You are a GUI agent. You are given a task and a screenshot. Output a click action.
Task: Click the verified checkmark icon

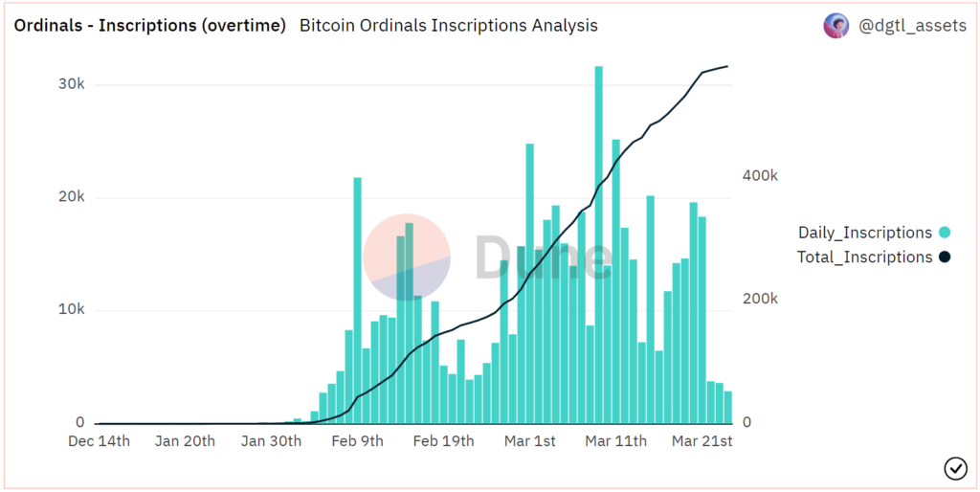(x=955, y=467)
